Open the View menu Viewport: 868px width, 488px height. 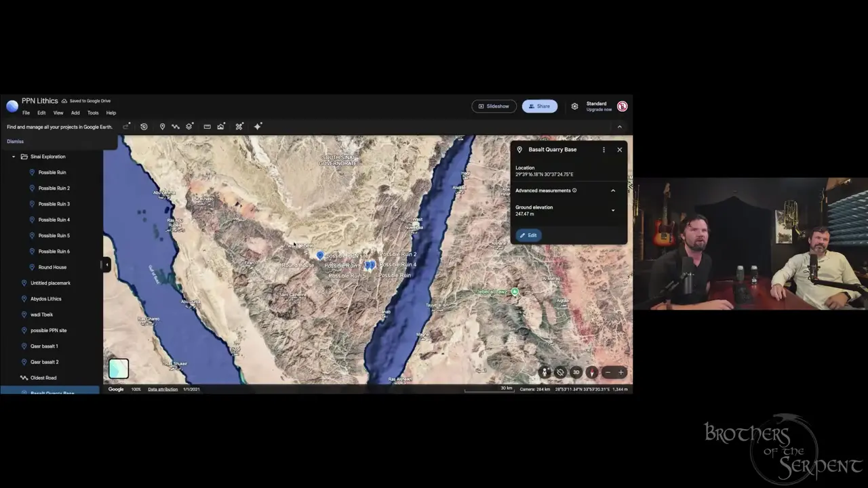58,113
